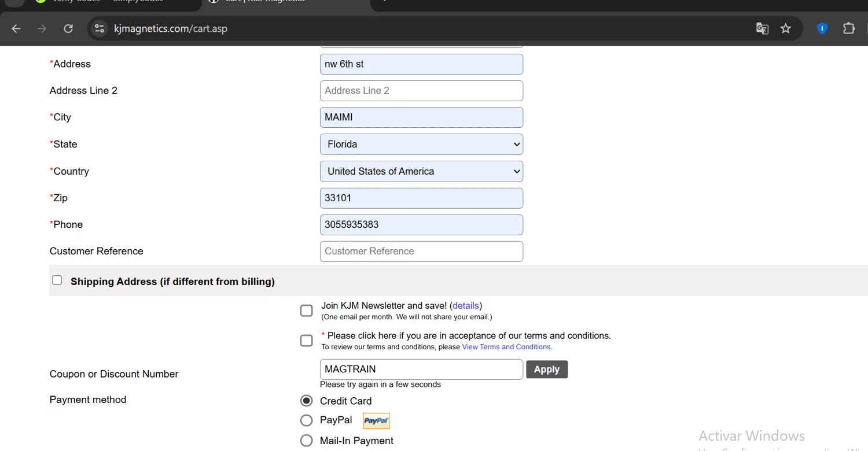Select the PayPal payment radio button
The height and width of the screenshot is (451, 868).
tap(307, 420)
